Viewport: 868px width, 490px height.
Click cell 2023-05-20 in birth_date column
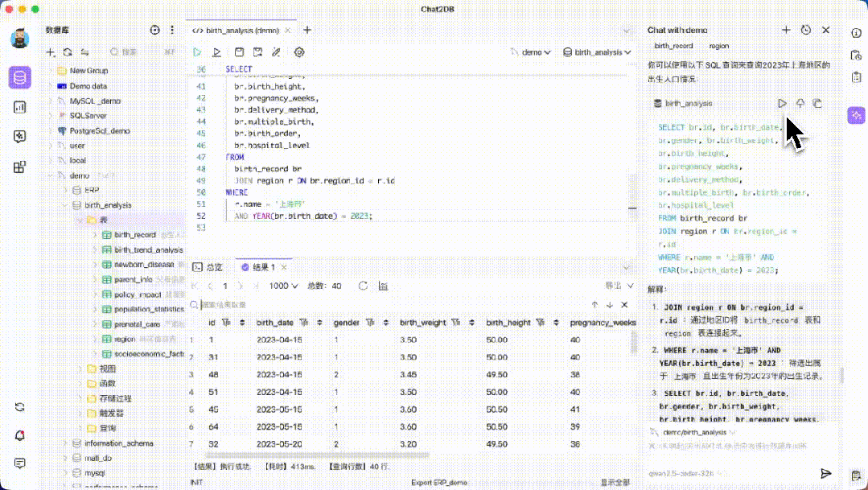(x=279, y=444)
